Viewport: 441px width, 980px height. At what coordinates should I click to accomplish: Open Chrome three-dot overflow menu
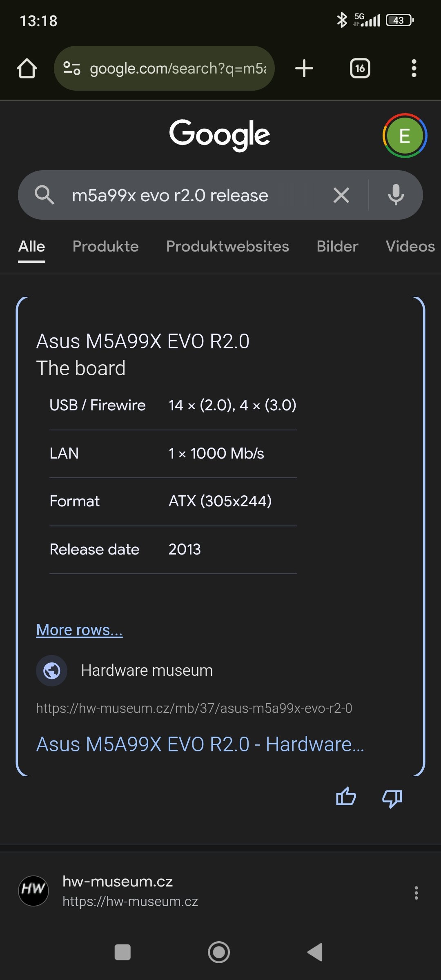pyautogui.click(x=414, y=68)
